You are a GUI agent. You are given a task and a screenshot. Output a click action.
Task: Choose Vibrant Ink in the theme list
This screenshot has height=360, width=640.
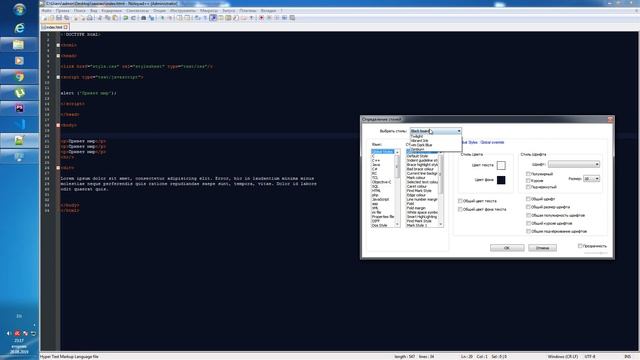click(420, 140)
